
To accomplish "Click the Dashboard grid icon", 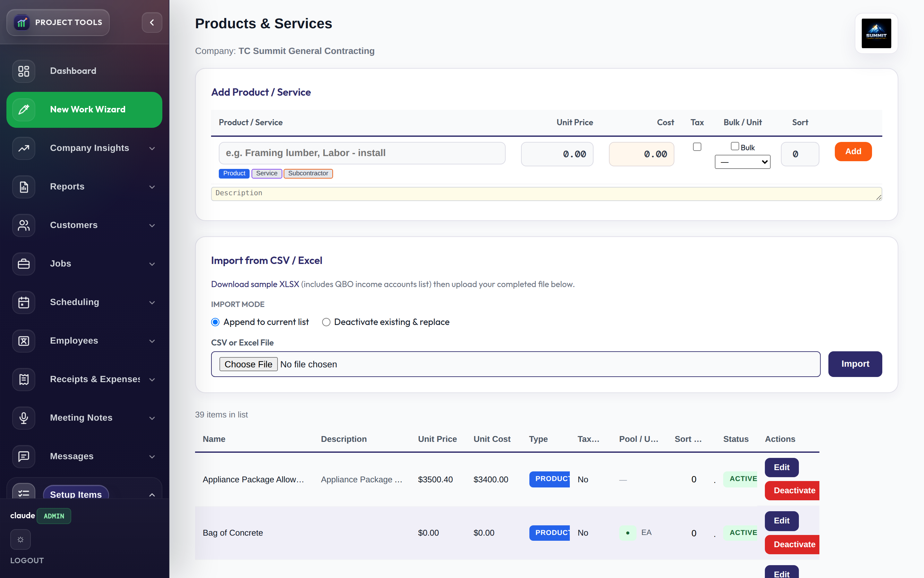I will 24,71.
